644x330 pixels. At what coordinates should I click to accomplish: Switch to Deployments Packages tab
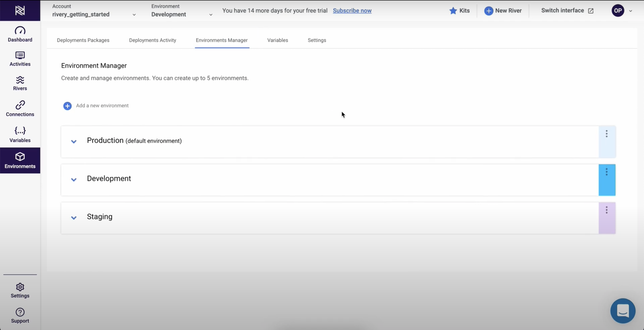click(x=83, y=40)
